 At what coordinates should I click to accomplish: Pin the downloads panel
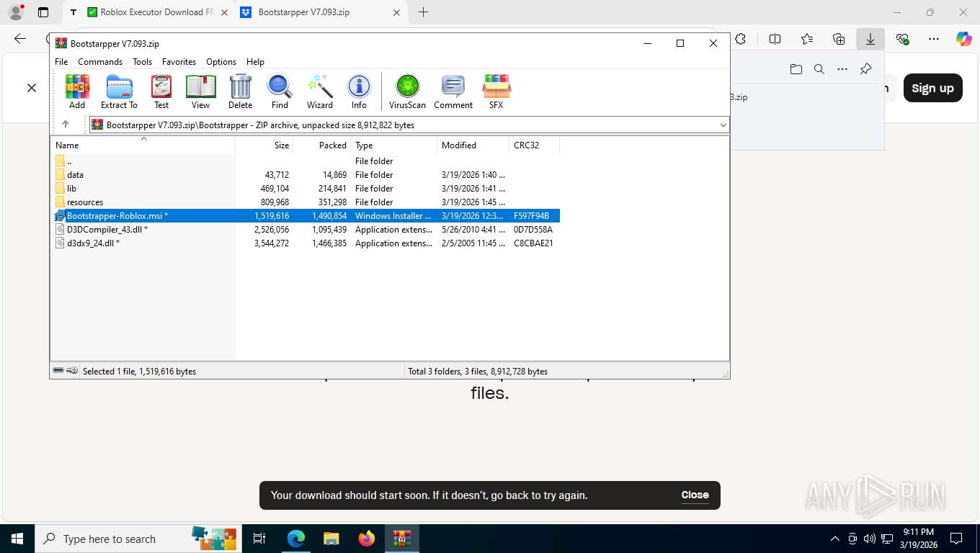coord(865,69)
